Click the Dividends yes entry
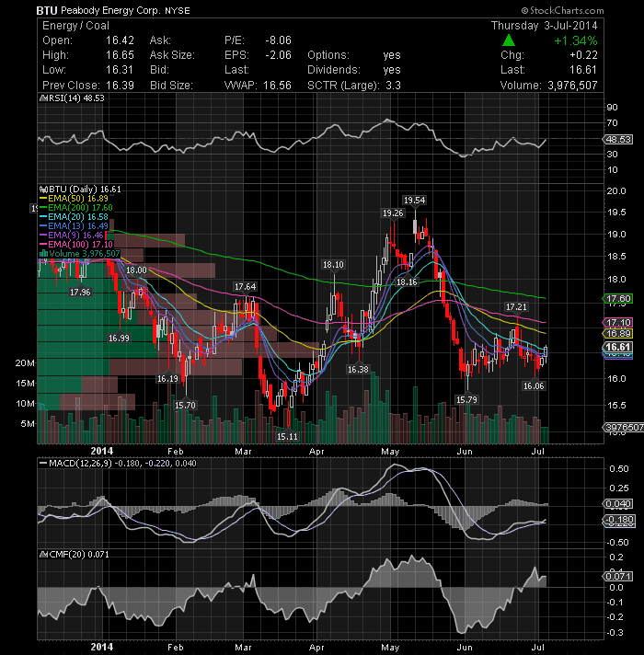Viewport: 644px width, 655px height. click(x=354, y=70)
